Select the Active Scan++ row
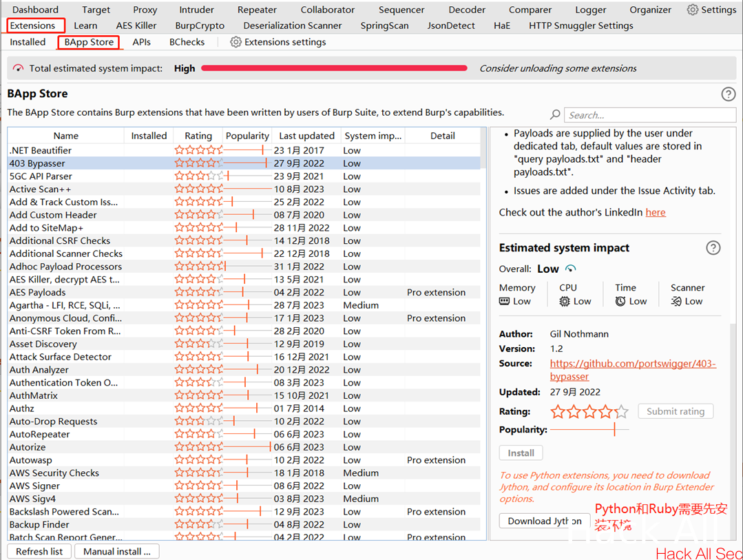 tap(244, 189)
